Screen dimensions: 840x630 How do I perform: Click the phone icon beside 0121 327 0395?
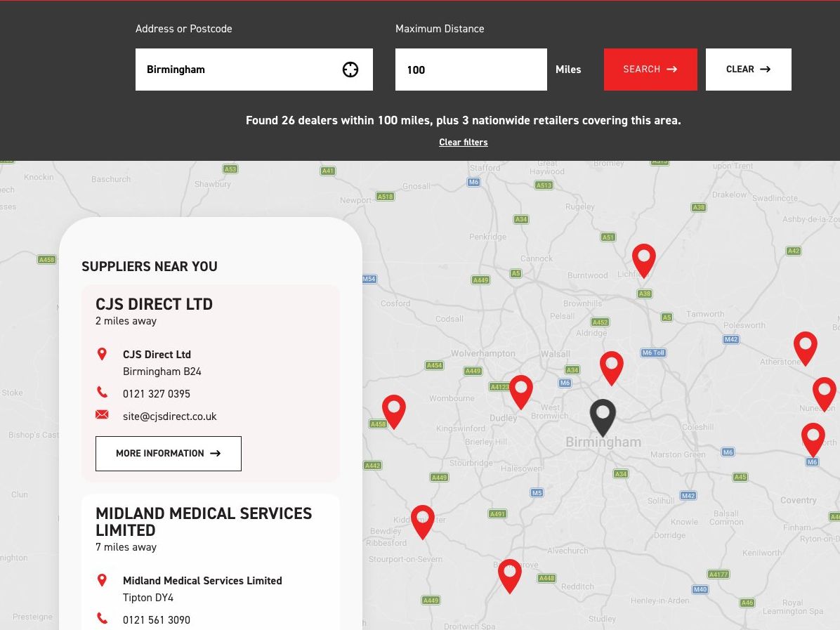coord(102,392)
